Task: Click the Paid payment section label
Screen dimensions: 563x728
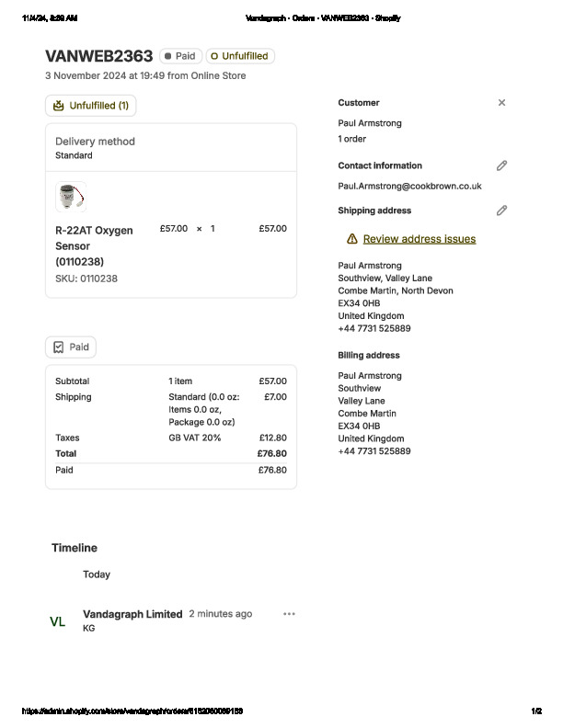Action: coord(79,347)
